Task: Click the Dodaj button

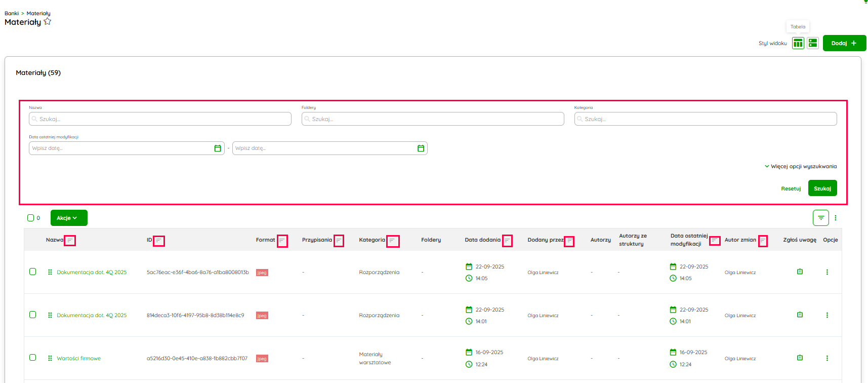Action: [844, 43]
